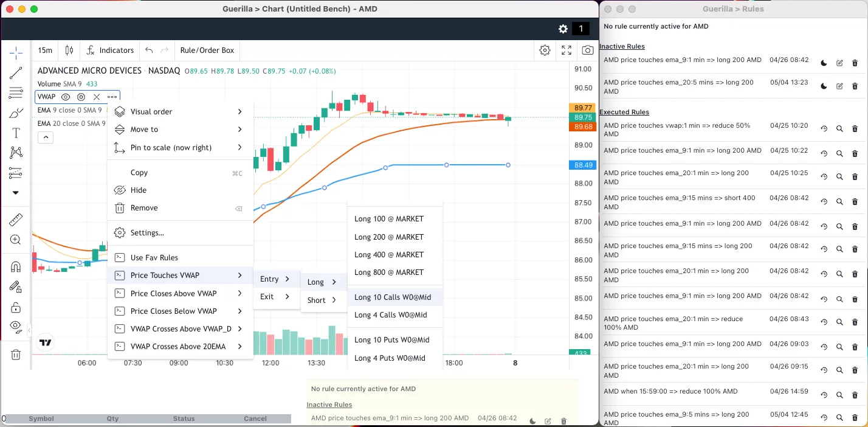Select the ruler measure tool

pos(16,220)
